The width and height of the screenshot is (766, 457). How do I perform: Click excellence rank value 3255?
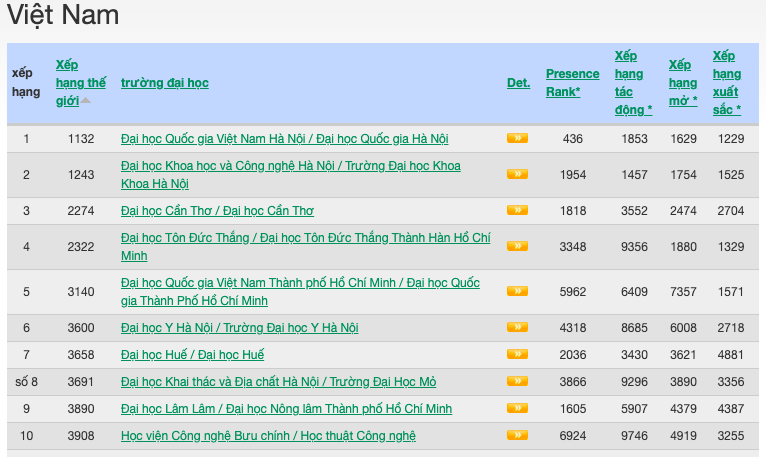(x=731, y=435)
